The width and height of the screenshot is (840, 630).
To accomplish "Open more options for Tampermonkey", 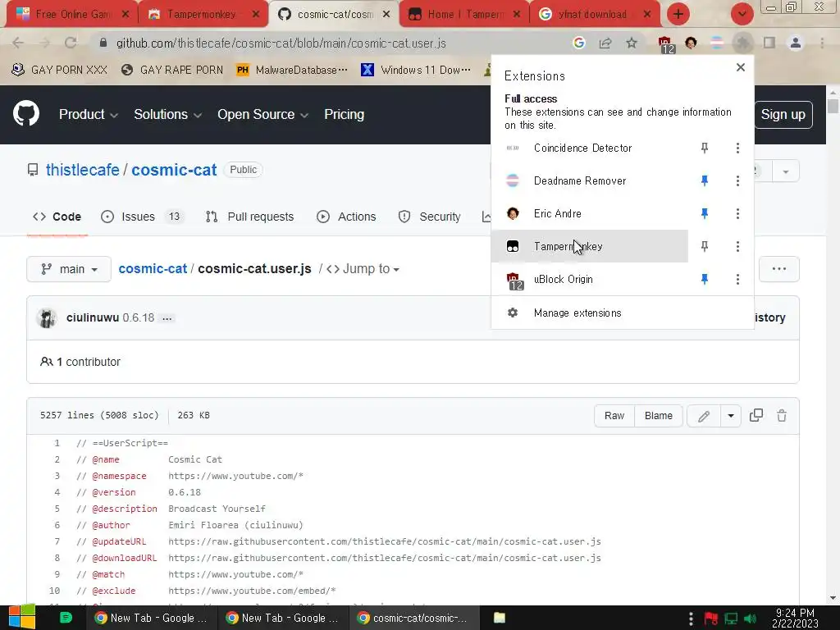I will 737,246.
